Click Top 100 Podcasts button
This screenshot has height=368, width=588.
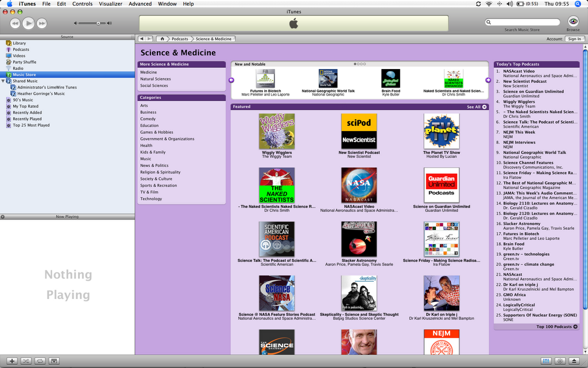point(557,327)
